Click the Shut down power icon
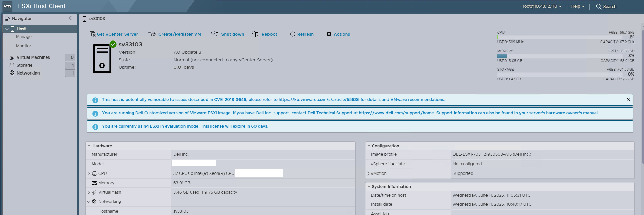This screenshot has height=215, width=644. coord(215,34)
